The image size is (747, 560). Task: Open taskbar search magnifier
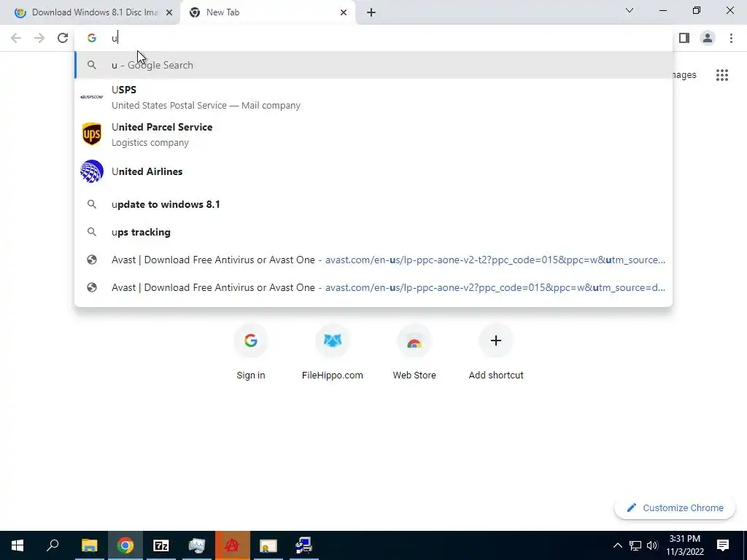[x=53, y=545]
